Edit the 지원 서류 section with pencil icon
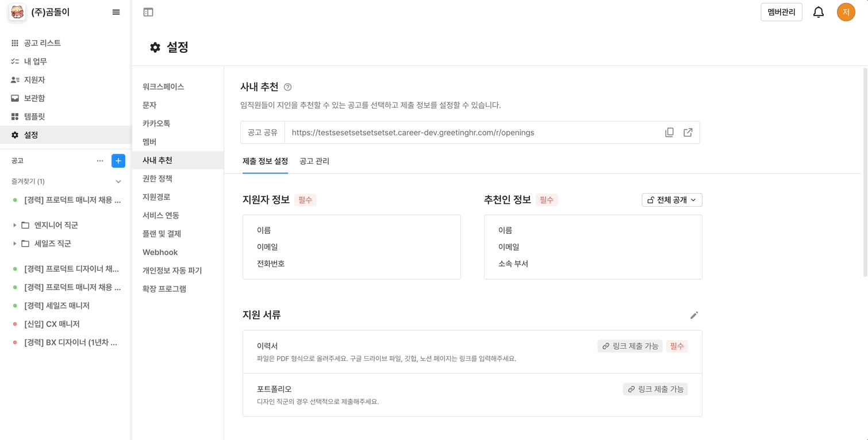The image size is (868, 440). [x=694, y=315]
